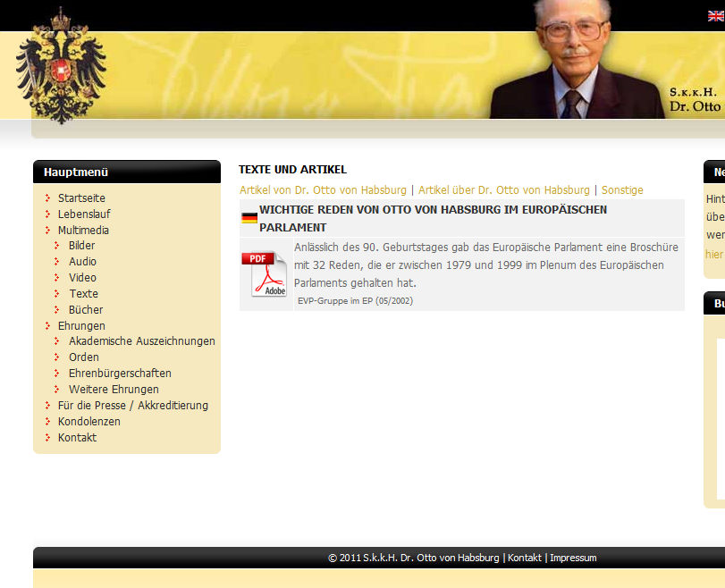Click the Impressum link in the footer
The width and height of the screenshot is (725, 588).
click(x=573, y=558)
